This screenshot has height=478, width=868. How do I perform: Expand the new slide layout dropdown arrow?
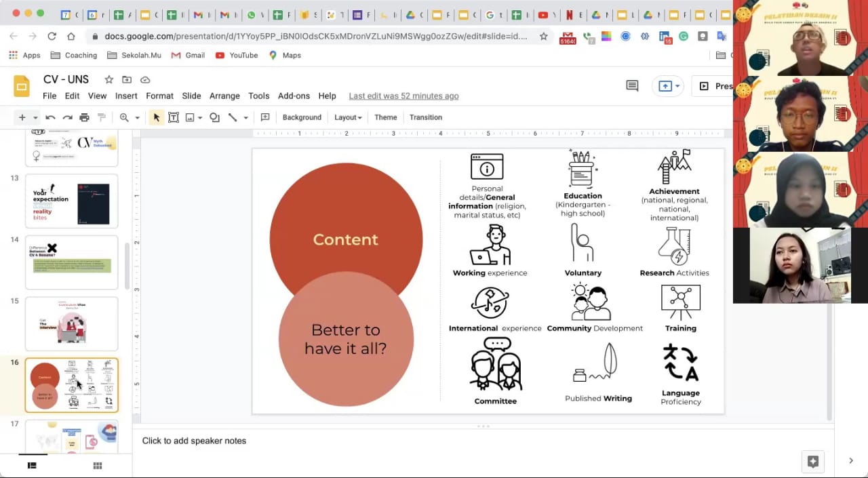click(35, 117)
